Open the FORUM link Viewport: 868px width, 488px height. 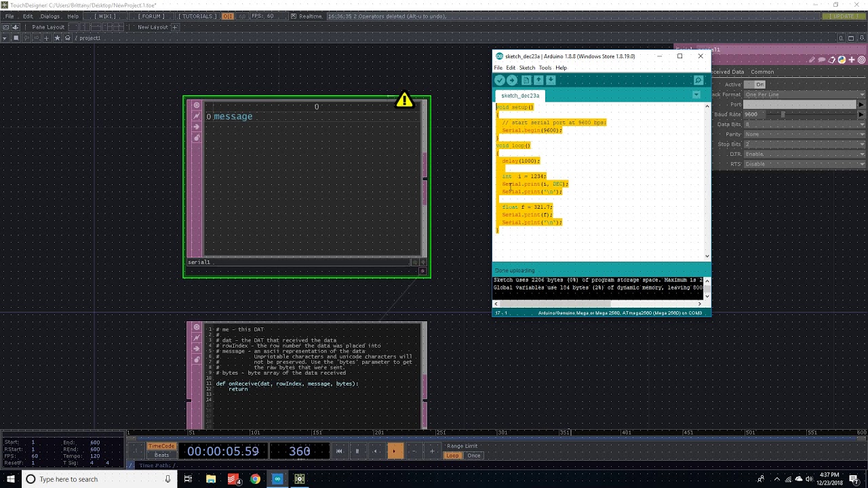coord(151,16)
